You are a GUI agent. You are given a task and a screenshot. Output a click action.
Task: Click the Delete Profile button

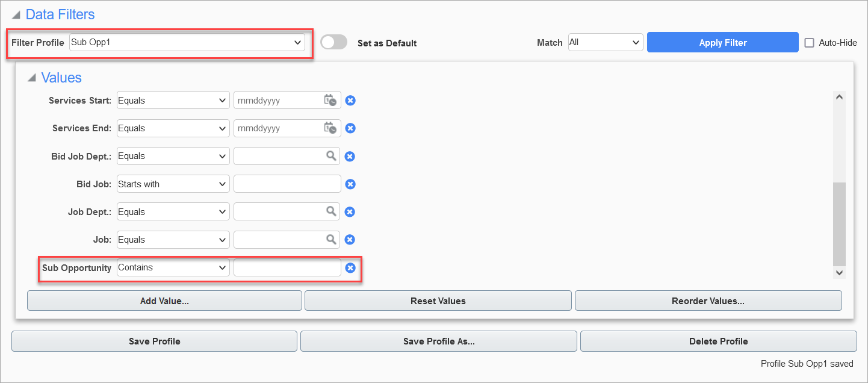pyautogui.click(x=718, y=341)
